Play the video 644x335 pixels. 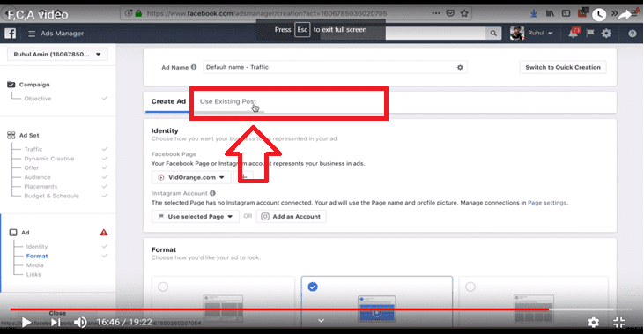tap(26, 323)
